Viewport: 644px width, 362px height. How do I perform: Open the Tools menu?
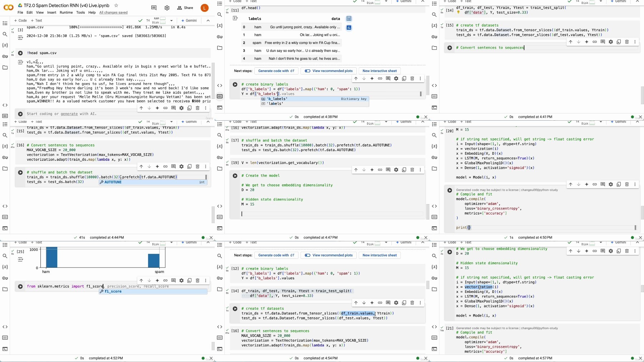[x=80, y=13]
